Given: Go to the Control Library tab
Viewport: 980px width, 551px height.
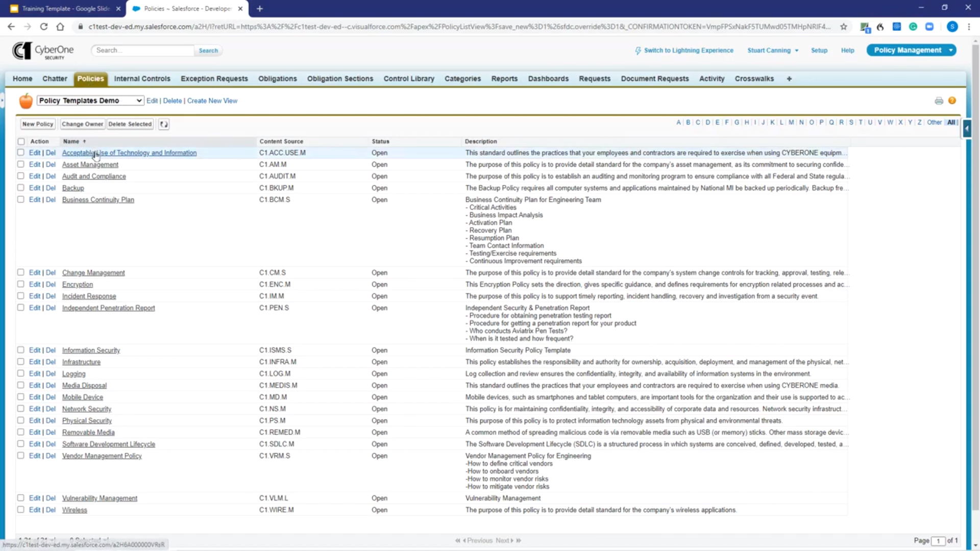Looking at the screenshot, I should (x=409, y=79).
